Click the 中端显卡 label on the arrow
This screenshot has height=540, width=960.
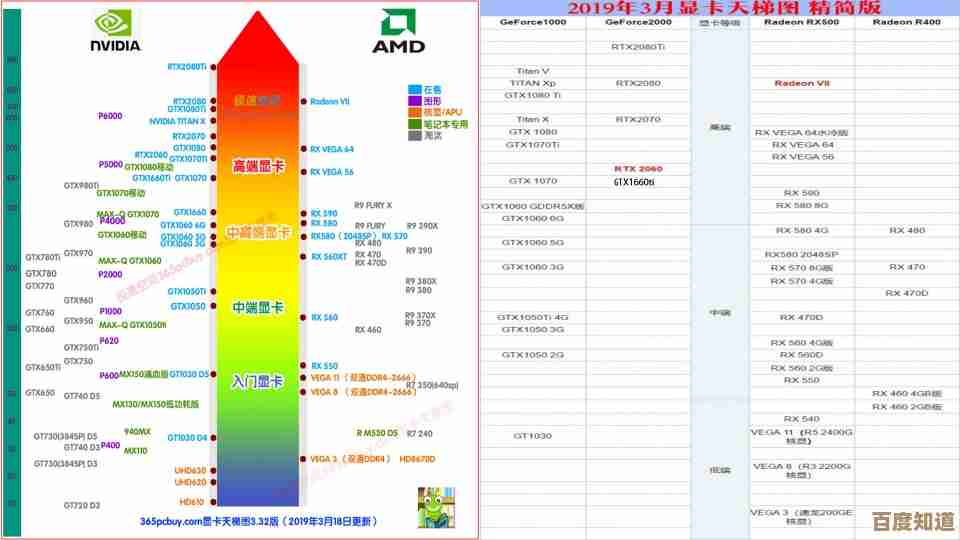(258, 307)
